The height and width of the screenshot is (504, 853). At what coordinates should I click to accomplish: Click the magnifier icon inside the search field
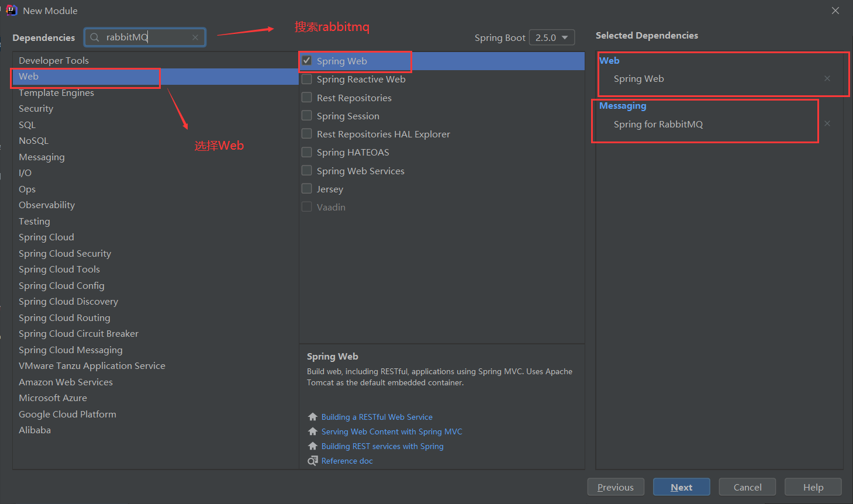coord(94,37)
